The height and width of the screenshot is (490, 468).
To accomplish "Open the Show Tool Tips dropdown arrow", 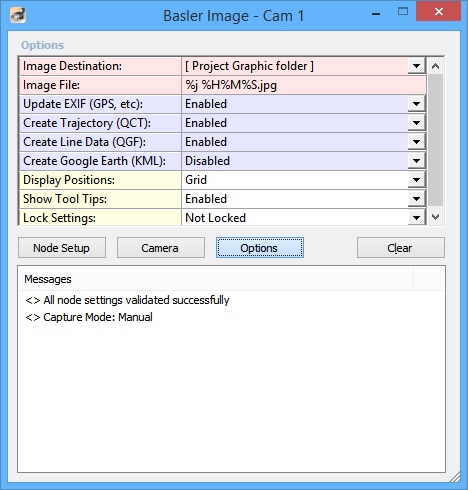I will pos(416,199).
